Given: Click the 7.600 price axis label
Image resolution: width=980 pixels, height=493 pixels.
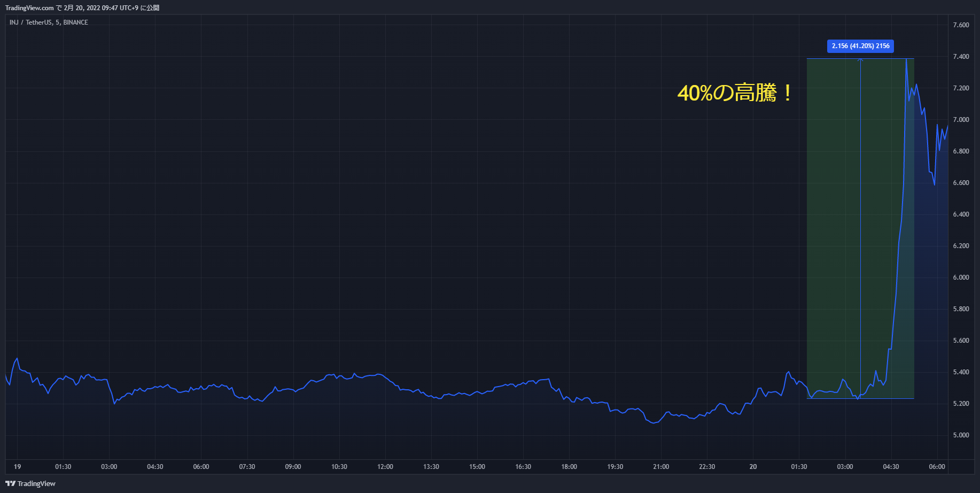Looking at the screenshot, I should (961, 25).
